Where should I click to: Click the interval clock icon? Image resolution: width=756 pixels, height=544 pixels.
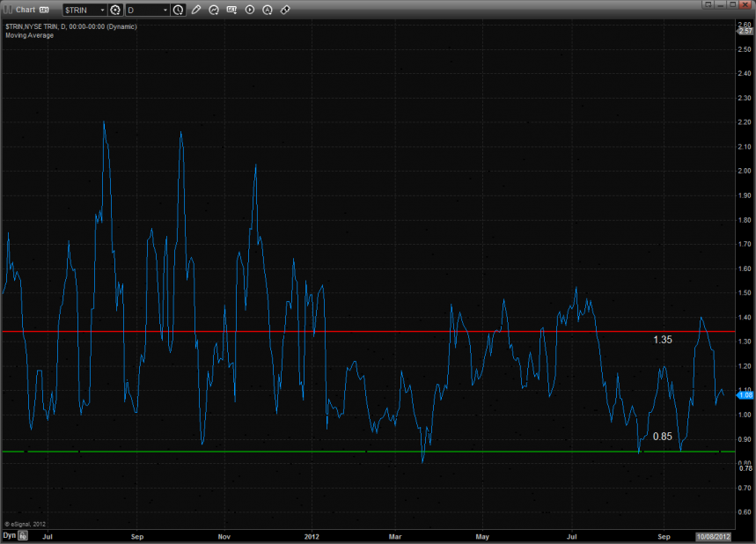pos(179,10)
